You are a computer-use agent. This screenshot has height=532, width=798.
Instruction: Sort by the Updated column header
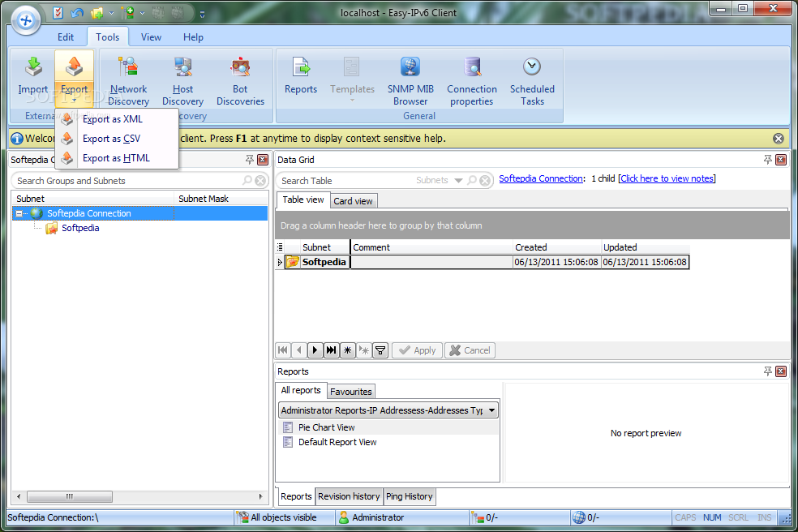[x=646, y=247]
